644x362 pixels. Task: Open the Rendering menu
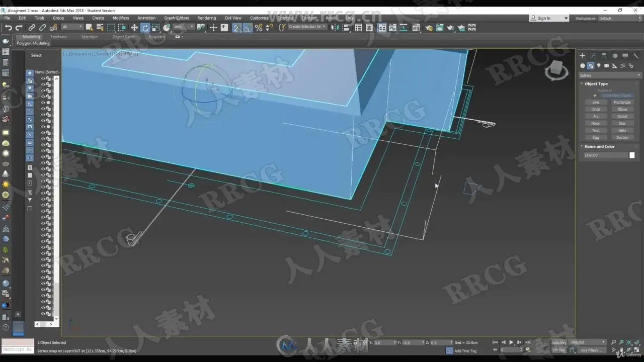[x=206, y=18]
